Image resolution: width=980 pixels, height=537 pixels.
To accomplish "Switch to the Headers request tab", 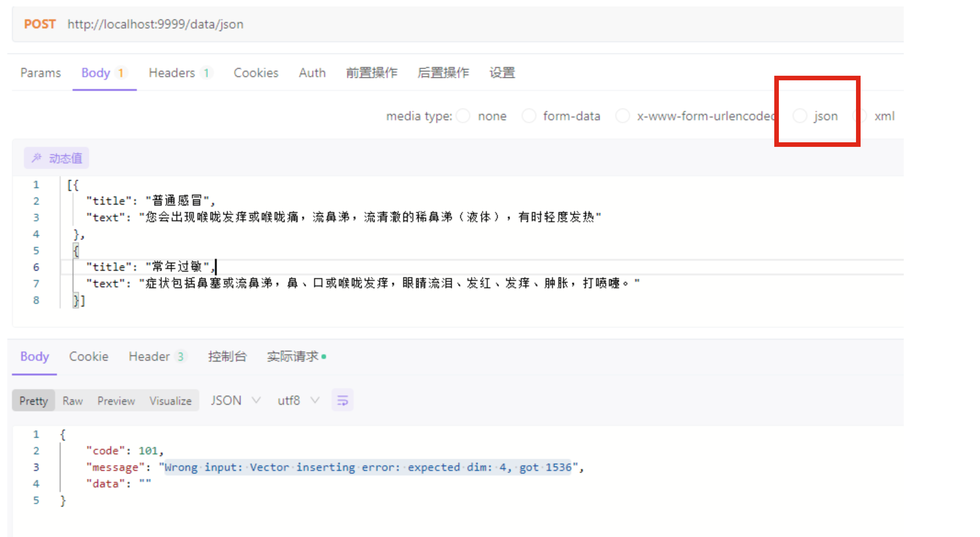I will coord(172,73).
